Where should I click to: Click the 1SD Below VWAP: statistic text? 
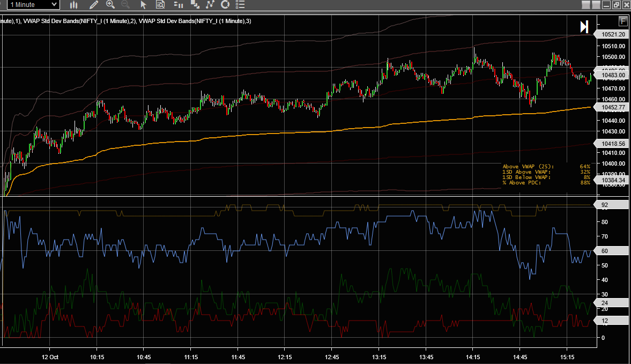526,177
